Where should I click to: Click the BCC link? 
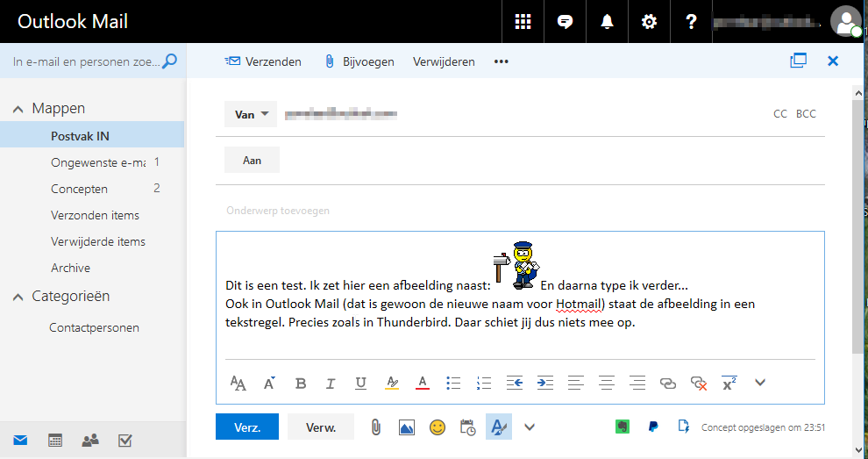(x=806, y=114)
